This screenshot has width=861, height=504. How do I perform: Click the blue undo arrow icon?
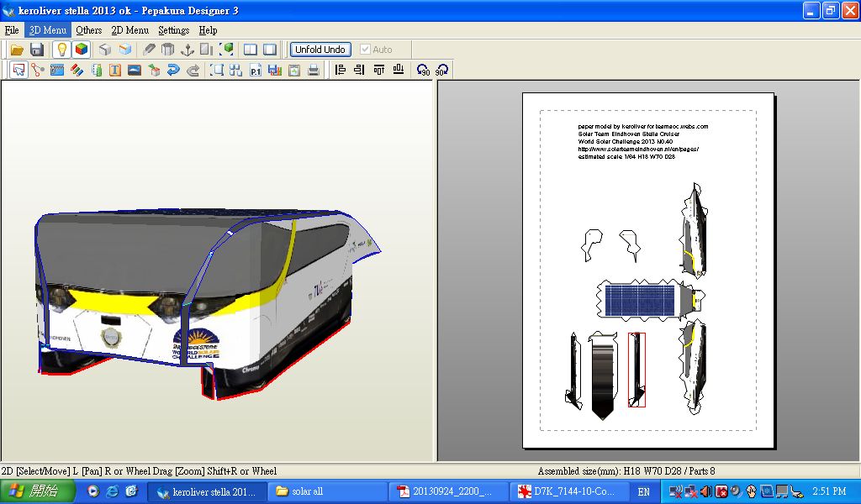coord(173,71)
